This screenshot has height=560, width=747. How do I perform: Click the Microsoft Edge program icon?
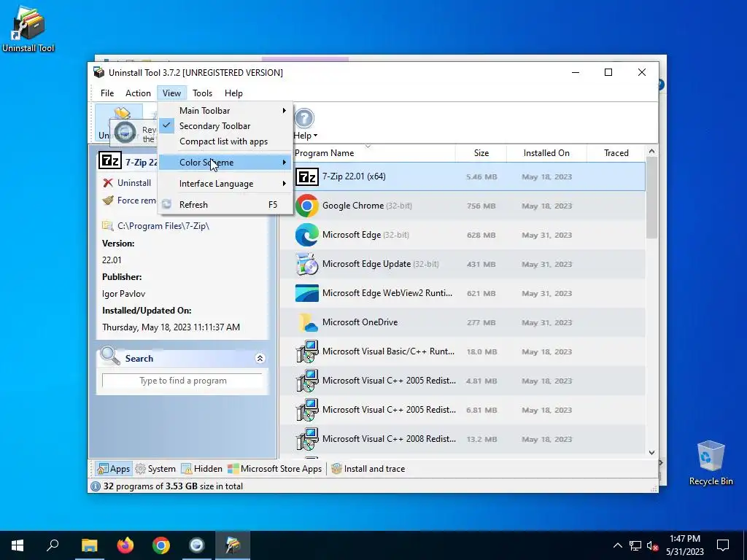coord(307,235)
